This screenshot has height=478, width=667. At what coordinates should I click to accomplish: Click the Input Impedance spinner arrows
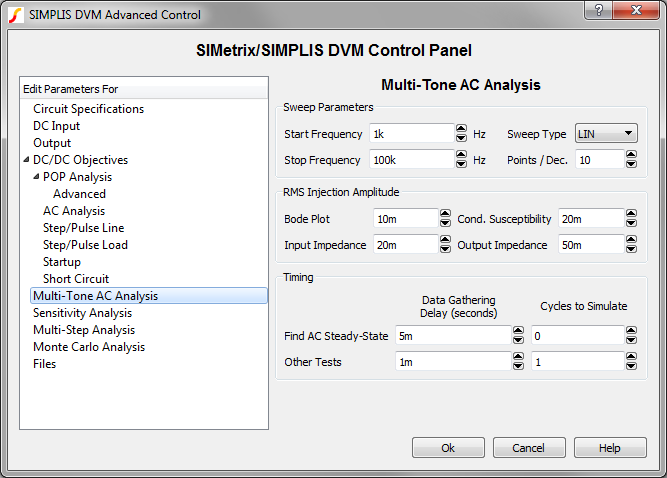click(x=445, y=245)
